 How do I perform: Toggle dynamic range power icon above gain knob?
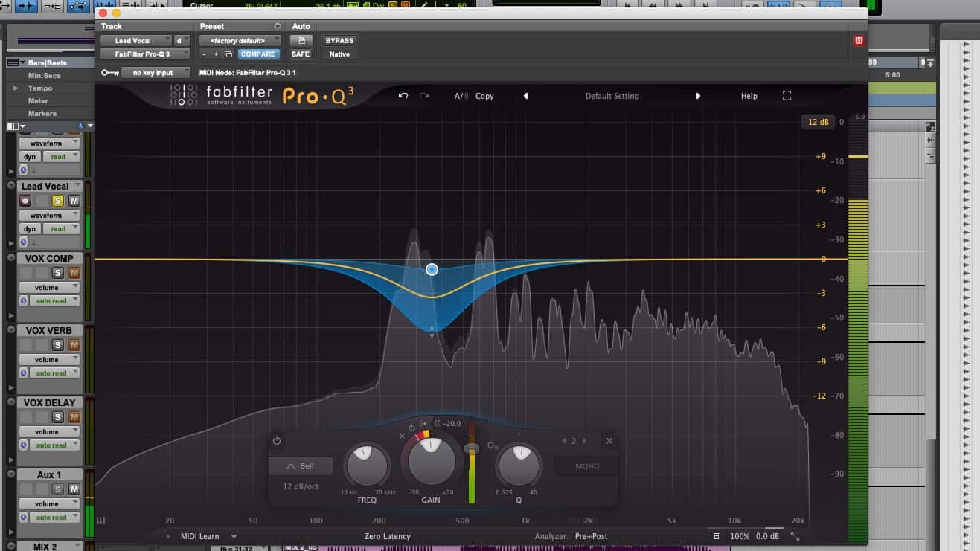pyautogui.click(x=411, y=428)
